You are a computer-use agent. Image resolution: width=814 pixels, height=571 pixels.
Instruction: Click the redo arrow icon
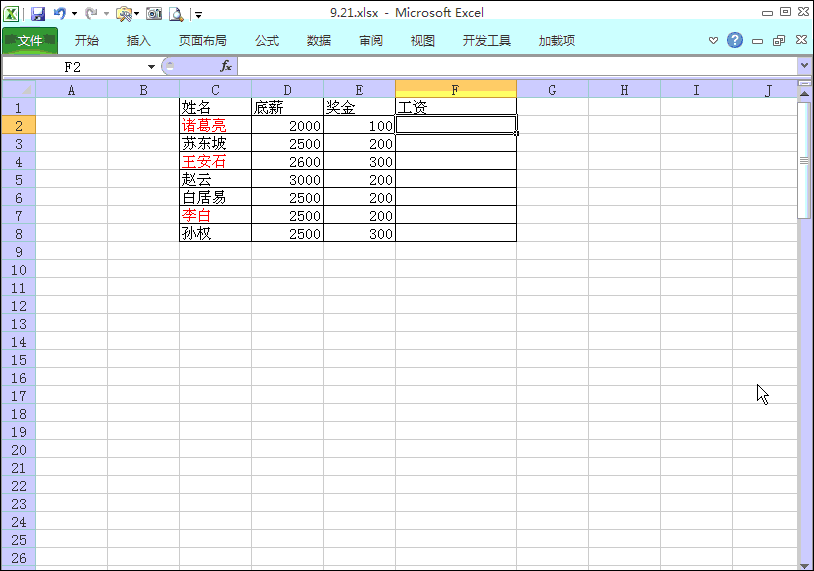(91, 13)
